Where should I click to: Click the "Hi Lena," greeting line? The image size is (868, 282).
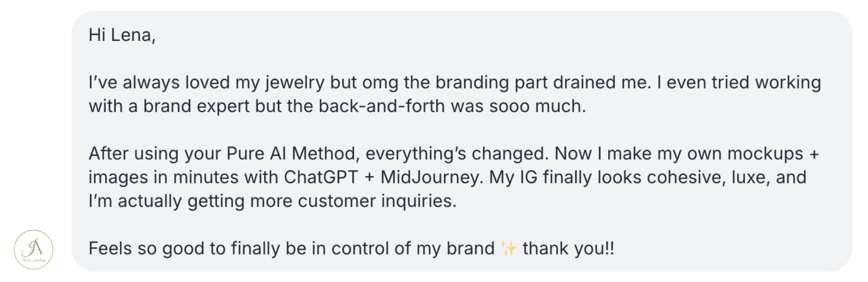click(x=122, y=35)
